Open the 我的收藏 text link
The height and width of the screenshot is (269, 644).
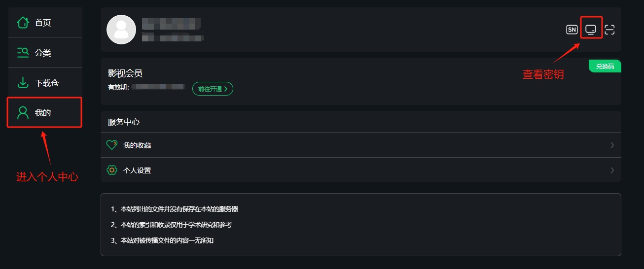[x=137, y=145]
